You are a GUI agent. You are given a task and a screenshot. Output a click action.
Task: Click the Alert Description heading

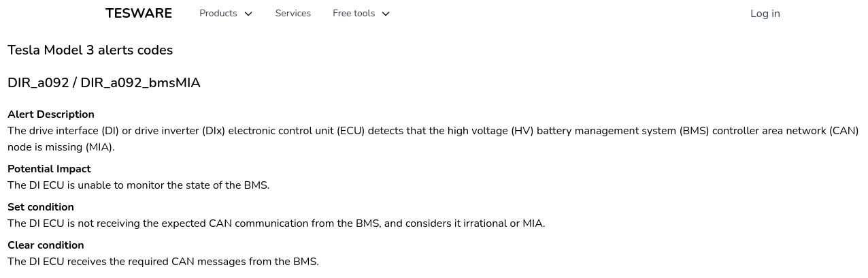click(x=51, y=114)
